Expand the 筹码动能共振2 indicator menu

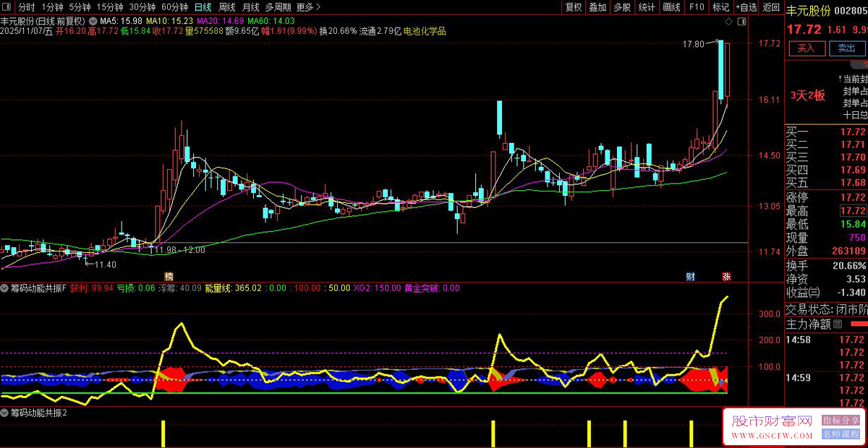(x=6, y=413)
